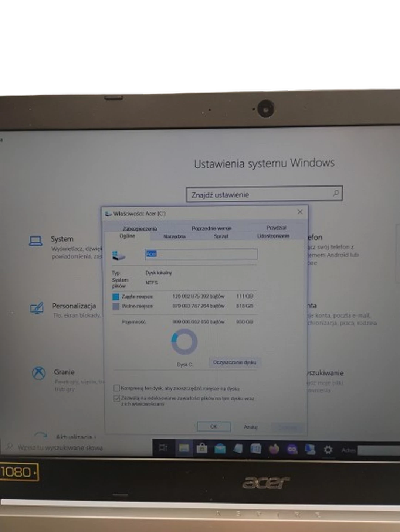400x532 pixels.
Task: Open the System settings laptop icon
Action: point(36,241)
